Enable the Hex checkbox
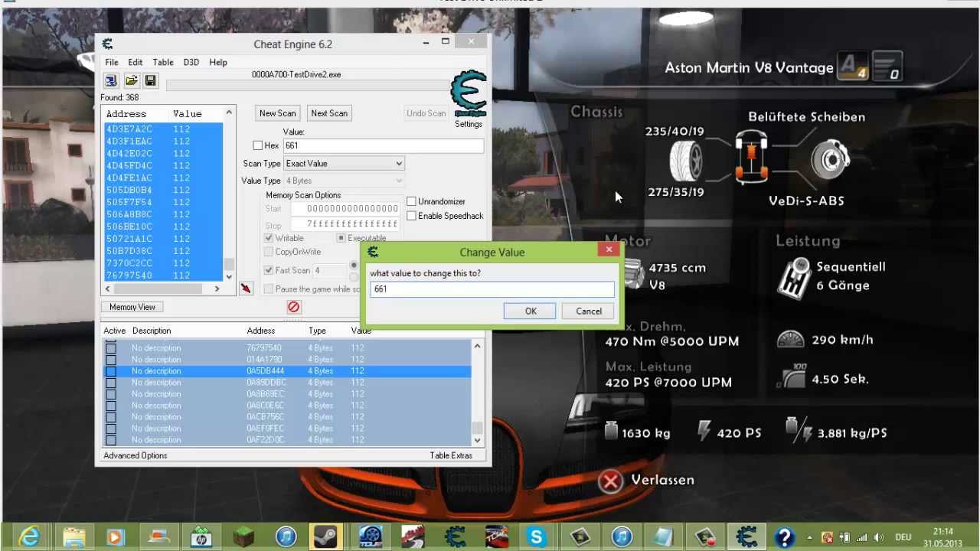This screenshot has width=980, height=551. point(258,145)
